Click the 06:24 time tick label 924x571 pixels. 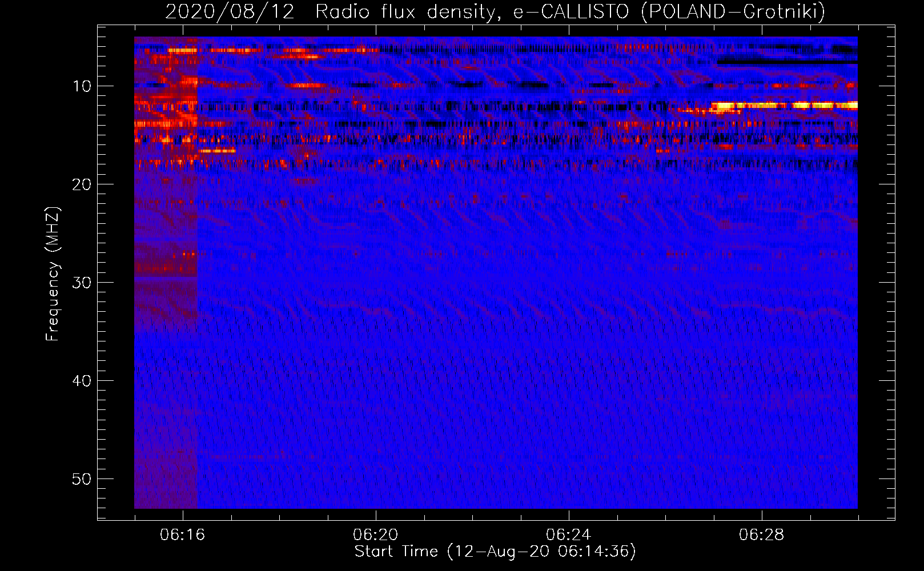click(x=569, y=535)
